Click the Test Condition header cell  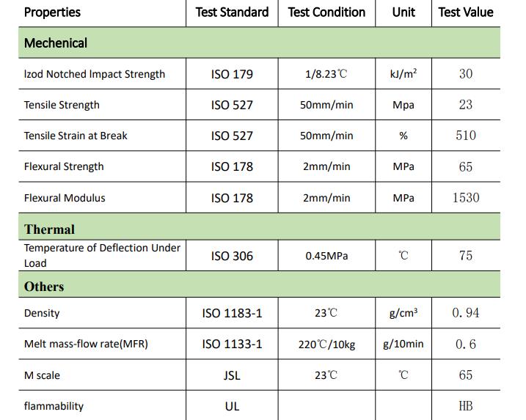(326, 12)
